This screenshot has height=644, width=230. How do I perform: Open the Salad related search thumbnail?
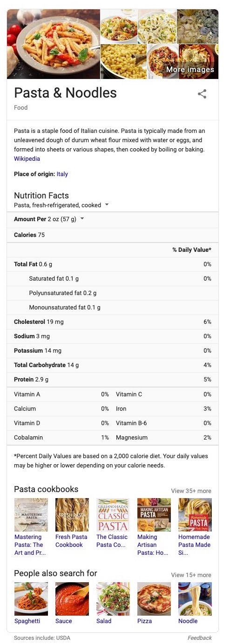click(x=113, y=599)
